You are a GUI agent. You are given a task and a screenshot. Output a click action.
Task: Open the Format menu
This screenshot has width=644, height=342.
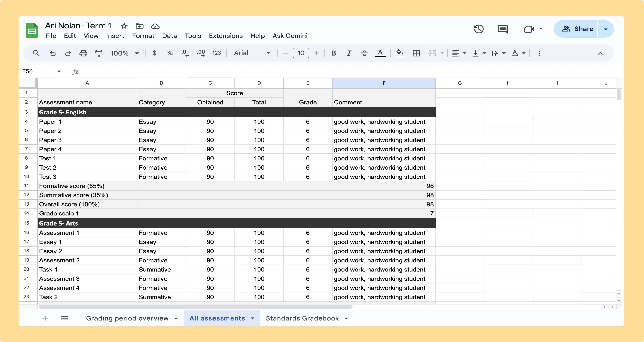click(143, 36)
